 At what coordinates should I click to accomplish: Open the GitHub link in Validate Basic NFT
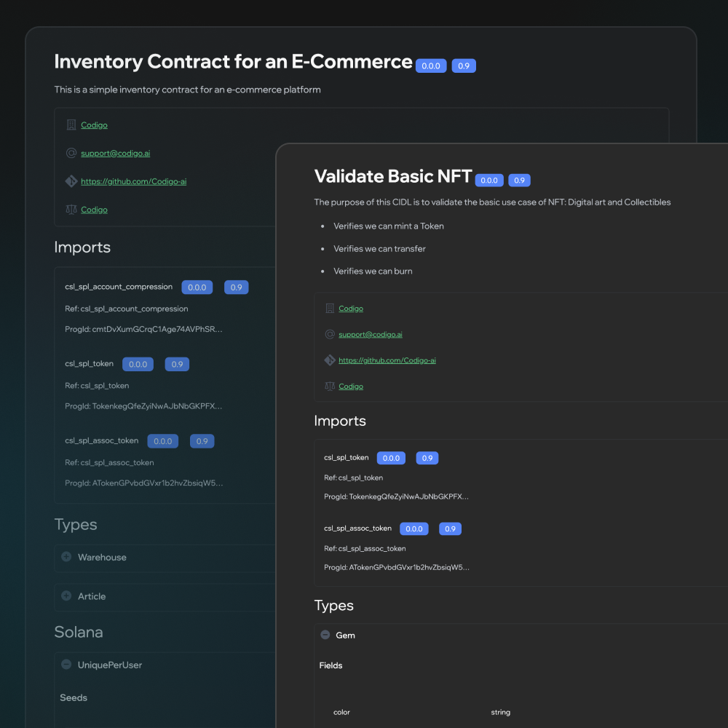(x=387, y=360)
